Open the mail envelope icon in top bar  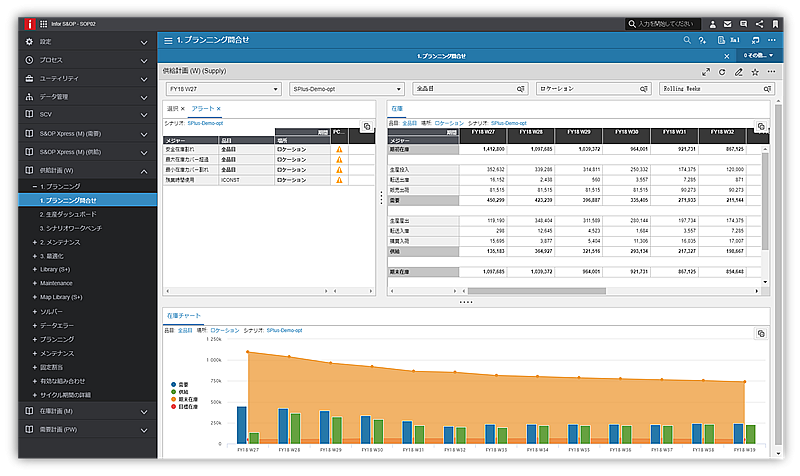point(728,24)
